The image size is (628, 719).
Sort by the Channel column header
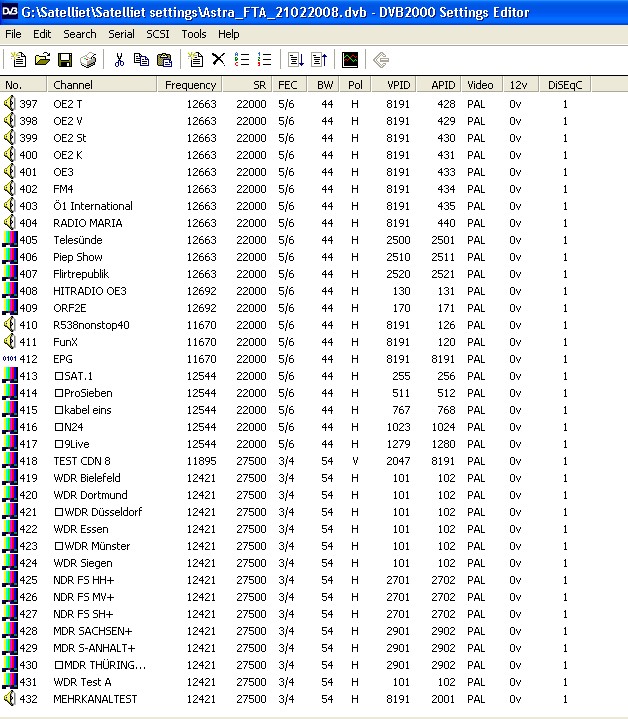[x=102, y=85]
